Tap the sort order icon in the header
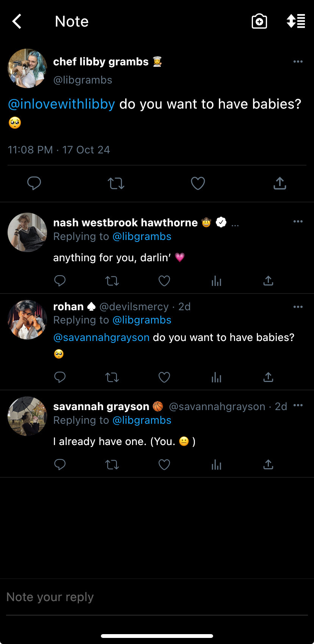The image size is (314, 644). (296, 21)
